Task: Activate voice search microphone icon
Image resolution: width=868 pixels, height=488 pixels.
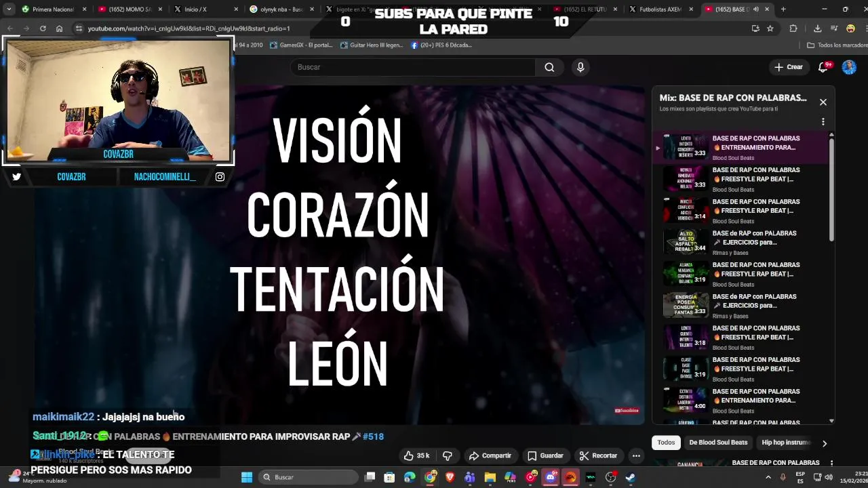Action: [580, 67]
